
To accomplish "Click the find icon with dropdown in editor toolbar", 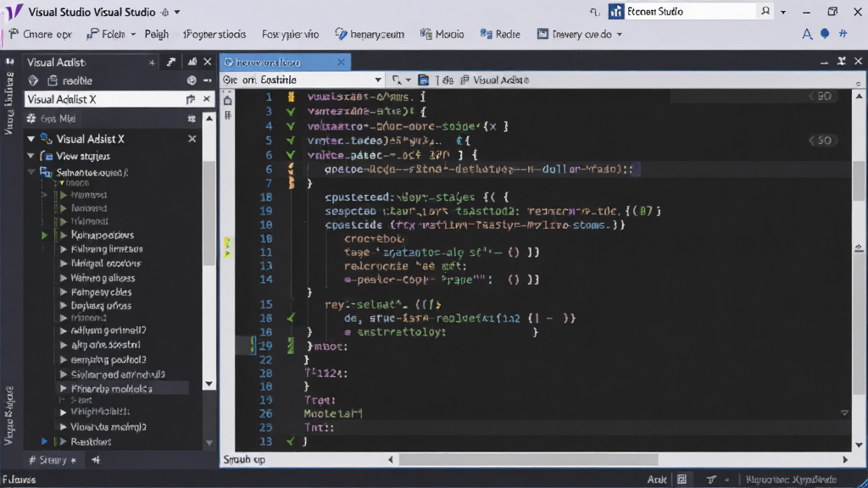I will click(401, 80).
